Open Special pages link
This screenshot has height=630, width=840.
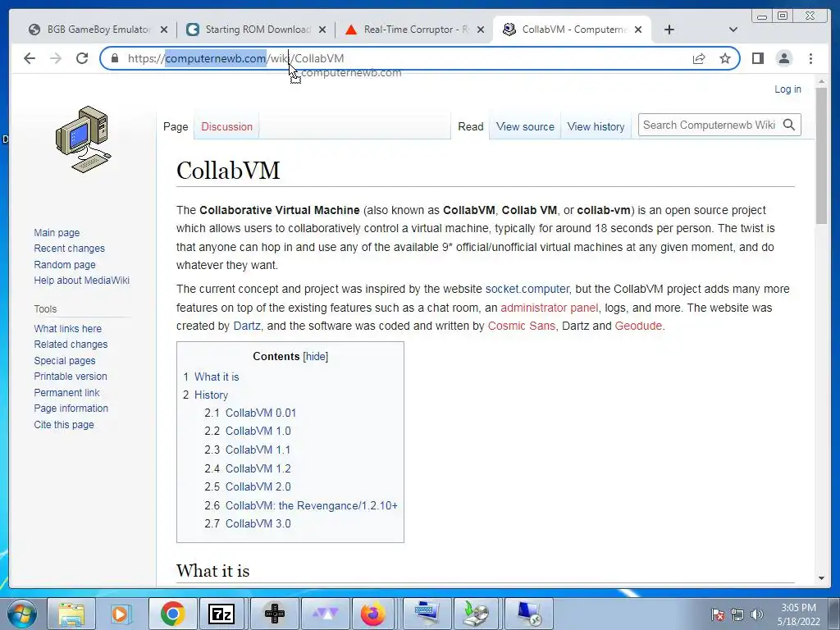[x=65, y=361]
